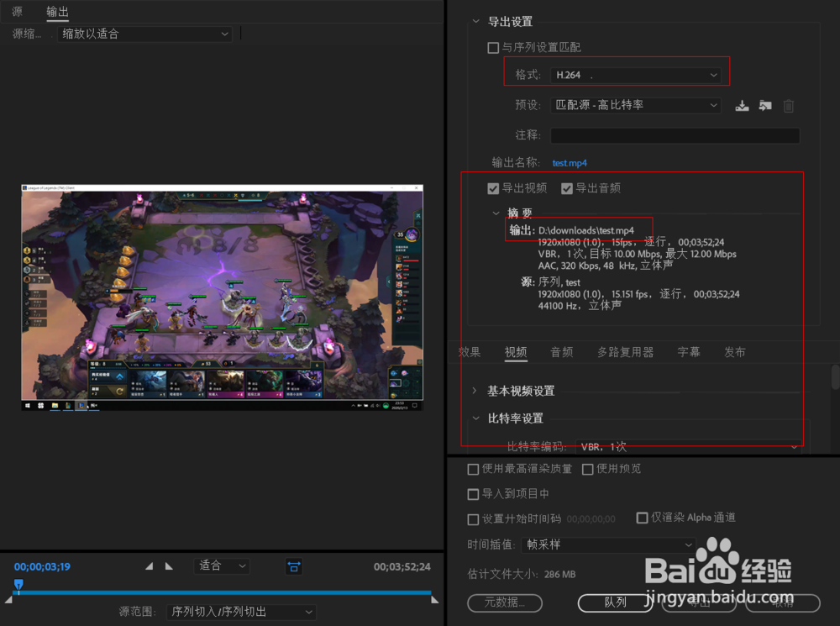The image size is (840, 626).
Task: Uncheck the export video checkbox
Action: coord(493,188)
